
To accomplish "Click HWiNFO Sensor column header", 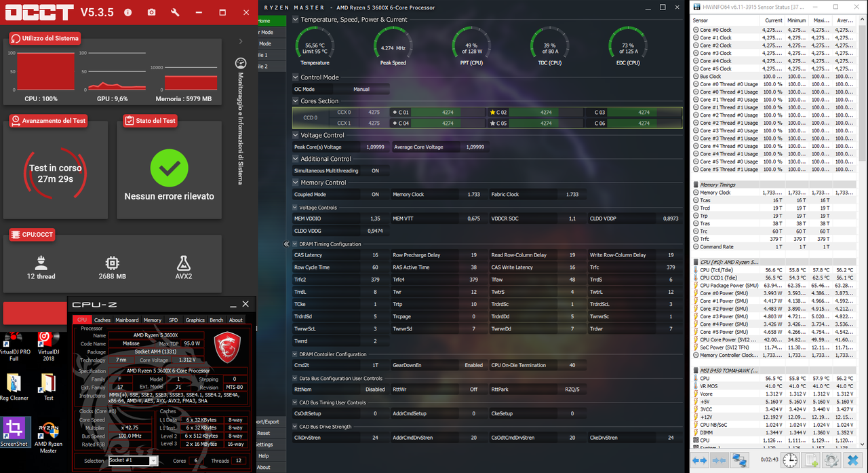I will 726,20.
